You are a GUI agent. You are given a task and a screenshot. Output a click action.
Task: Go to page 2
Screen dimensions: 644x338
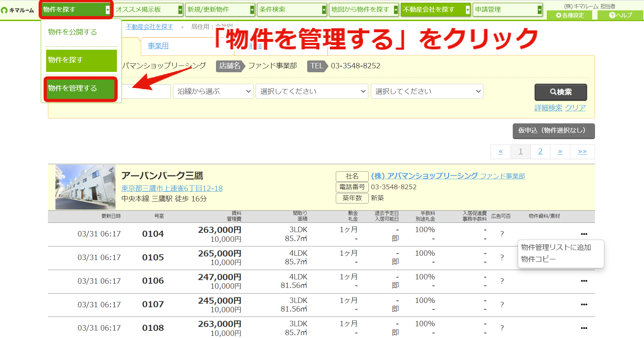pyautogui.click(x=540, y=152)
